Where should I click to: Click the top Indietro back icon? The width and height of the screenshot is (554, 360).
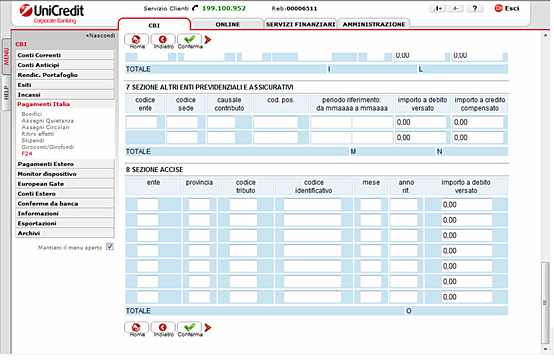pyautogui.click(x=163, y=41)
